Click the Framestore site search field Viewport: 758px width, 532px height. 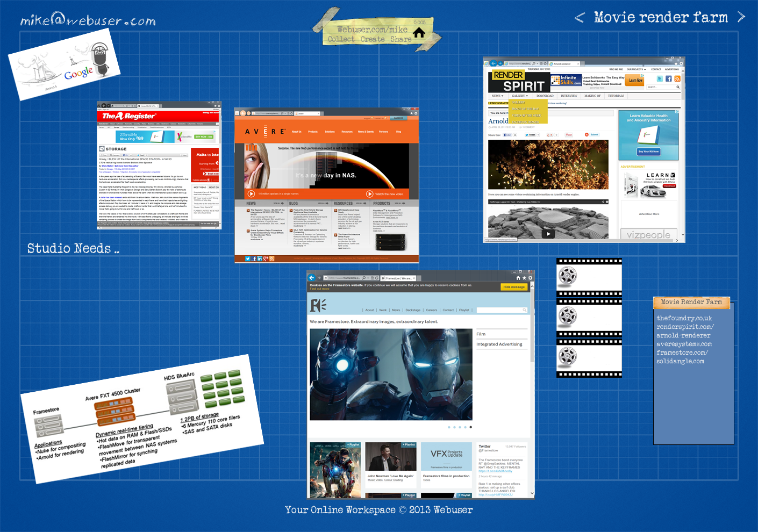pyautogui.click(x=502, y=310)
